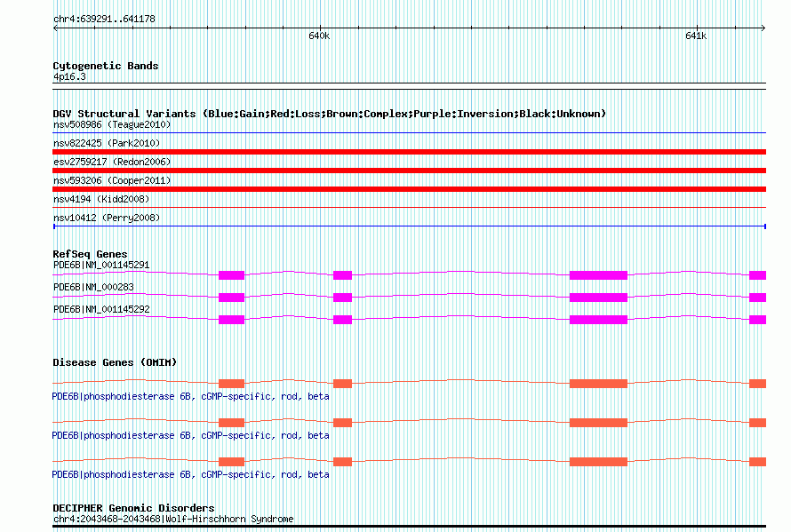791x532 pixels.
Task: Open the DECIPHER Genomic Disorders track heading
Action: pos(133,508)
